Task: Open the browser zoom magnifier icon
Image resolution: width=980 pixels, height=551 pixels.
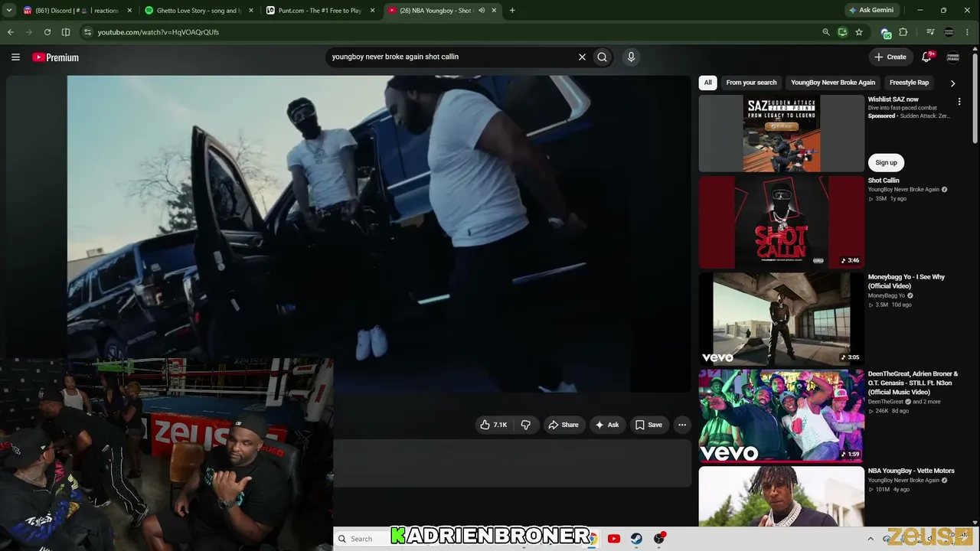Action: click(x=825, y=32)
